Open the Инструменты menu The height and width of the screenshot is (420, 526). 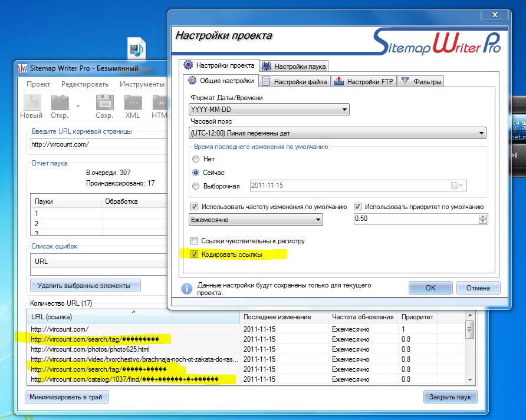click(x=142, y=84)
